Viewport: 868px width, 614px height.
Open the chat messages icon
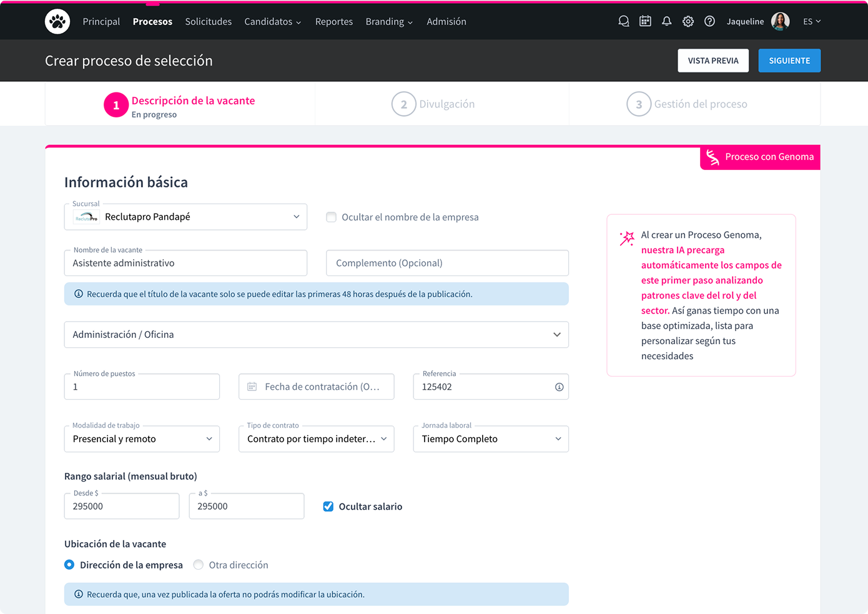point(623,21)
